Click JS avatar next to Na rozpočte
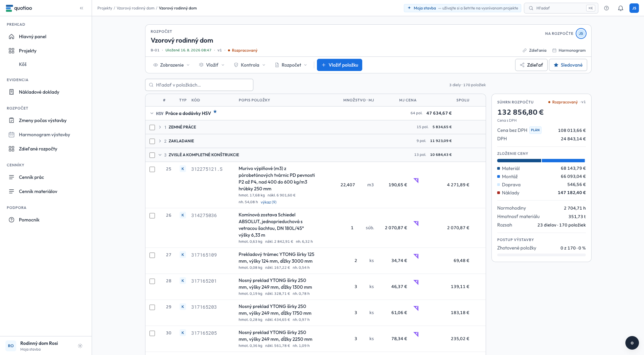The width and height of the screenshot is (644, 355). [581, 33]
